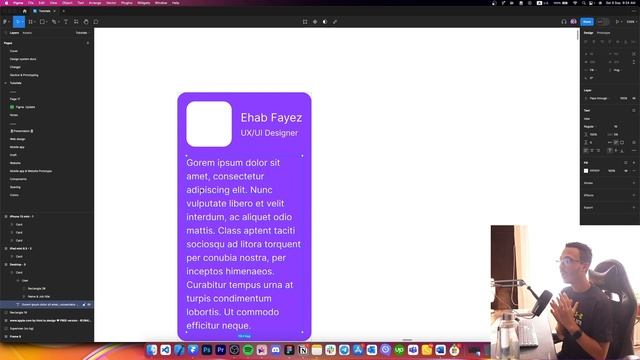Image resolution: width=640 pixels, height=360 pixels.
Task: Open Finder from the dock
Action: pyautogui.click(x=151, y=350)
